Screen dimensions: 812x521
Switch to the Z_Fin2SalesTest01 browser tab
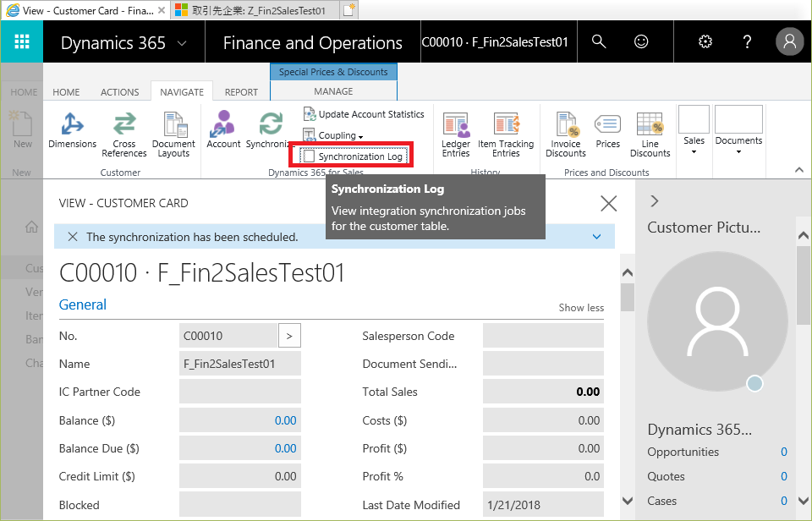click(256, 10)
